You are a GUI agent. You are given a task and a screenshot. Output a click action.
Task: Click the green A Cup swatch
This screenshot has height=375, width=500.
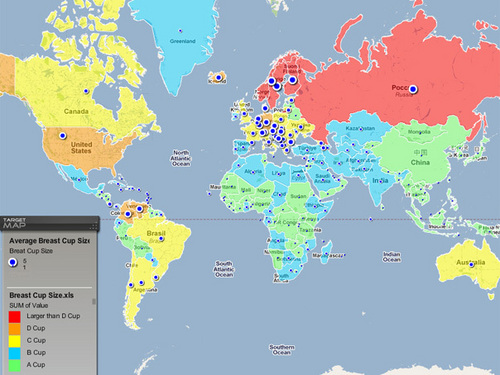(x=15, y=365)
